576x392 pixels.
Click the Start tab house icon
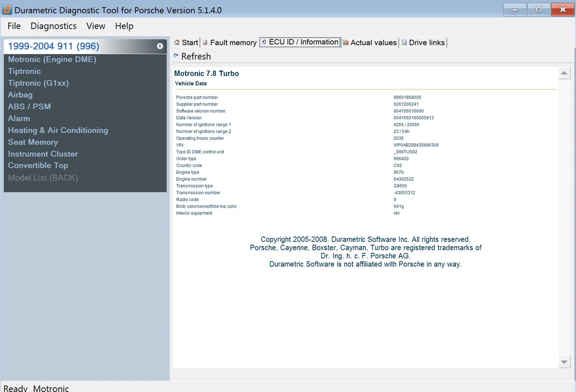point(177,42)
